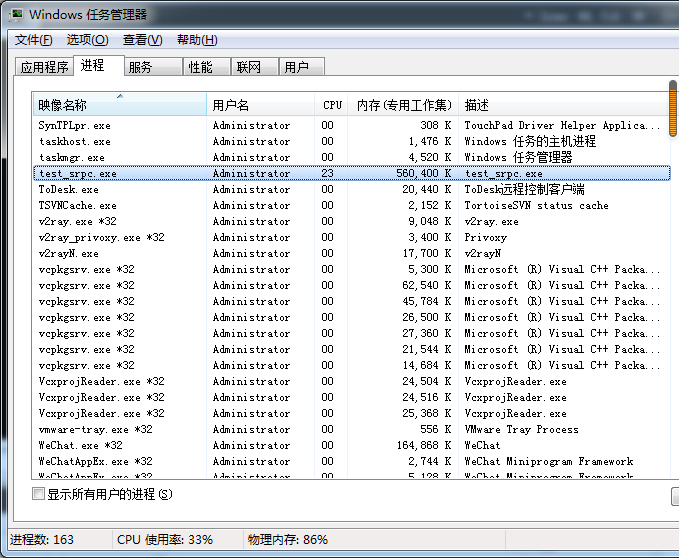Select vcpkgsrv.exe using 26,500 K memory

(351, 318)
